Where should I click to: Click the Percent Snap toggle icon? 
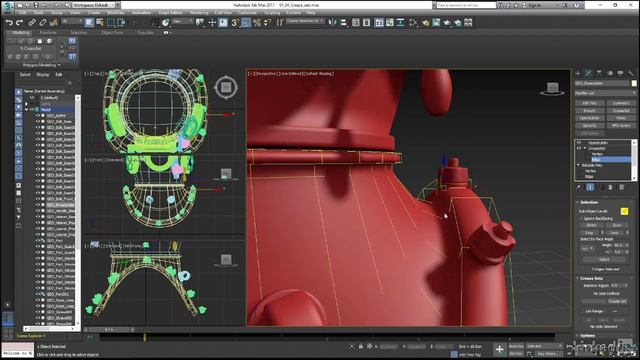256,23
